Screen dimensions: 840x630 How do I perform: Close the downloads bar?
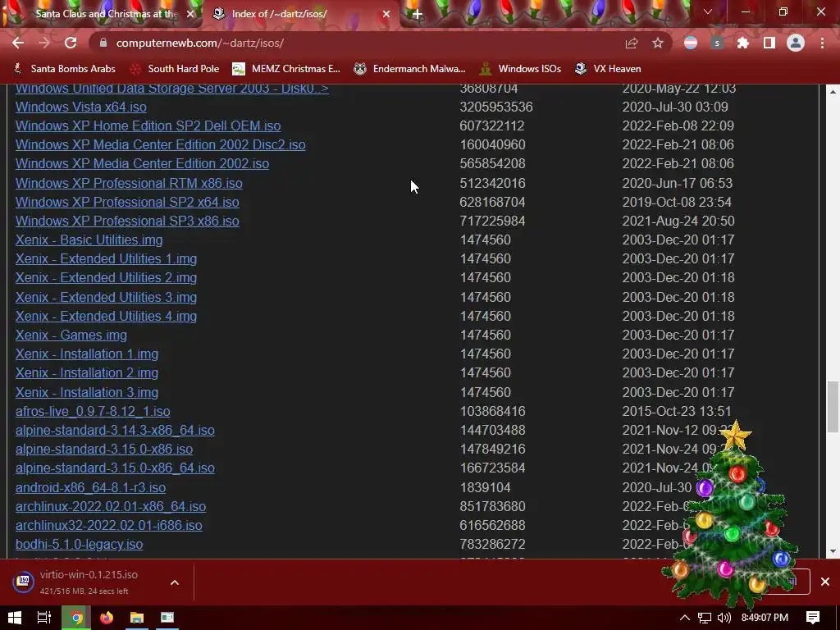click(x=825, y=582)
